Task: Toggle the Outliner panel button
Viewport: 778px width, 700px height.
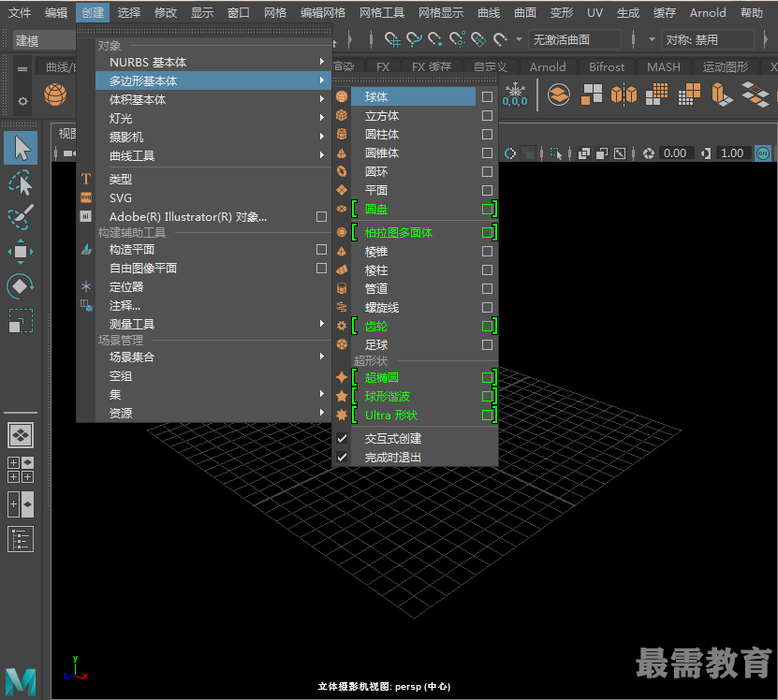Action: click(x=21, y=539)
